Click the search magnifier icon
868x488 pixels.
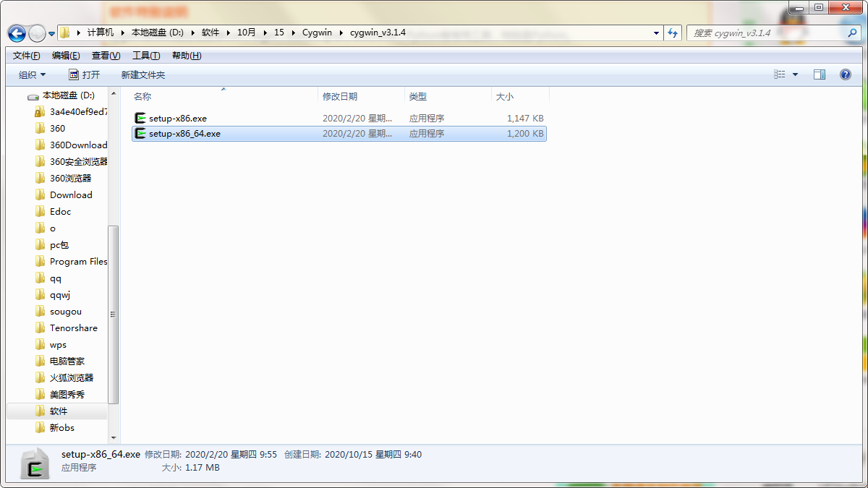click(852, 33)
